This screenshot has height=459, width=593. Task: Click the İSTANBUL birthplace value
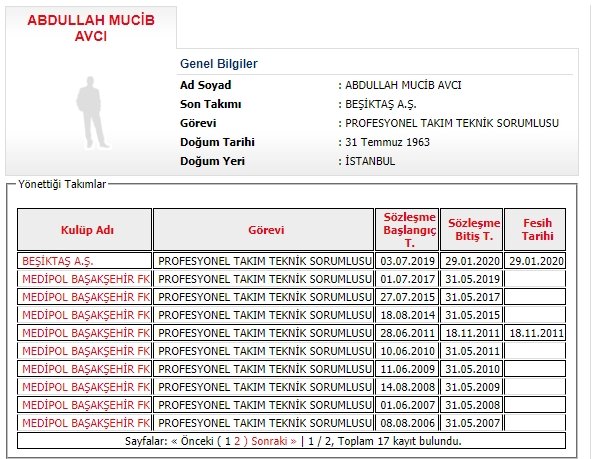(370, 161)
